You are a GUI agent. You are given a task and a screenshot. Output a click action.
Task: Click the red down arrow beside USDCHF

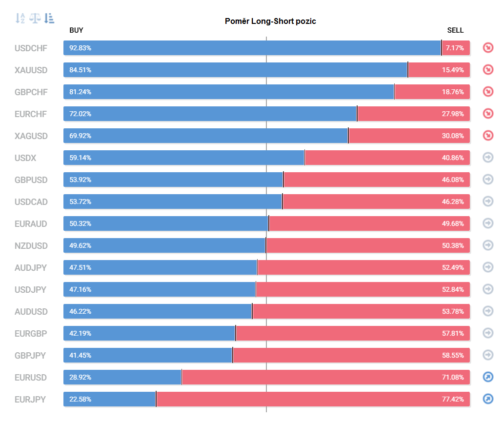pyautogui.click(x=488, y=48)
